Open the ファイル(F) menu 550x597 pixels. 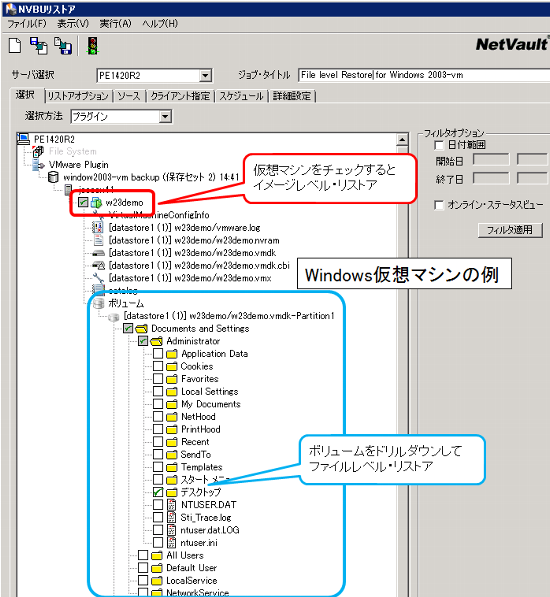pos(27,24)
